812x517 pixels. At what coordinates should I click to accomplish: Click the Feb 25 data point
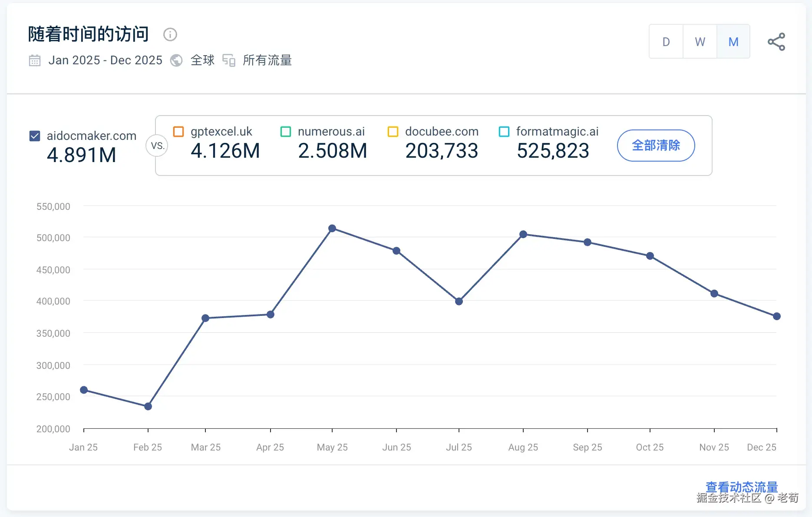pyautogui.click(x=148, y=407)
